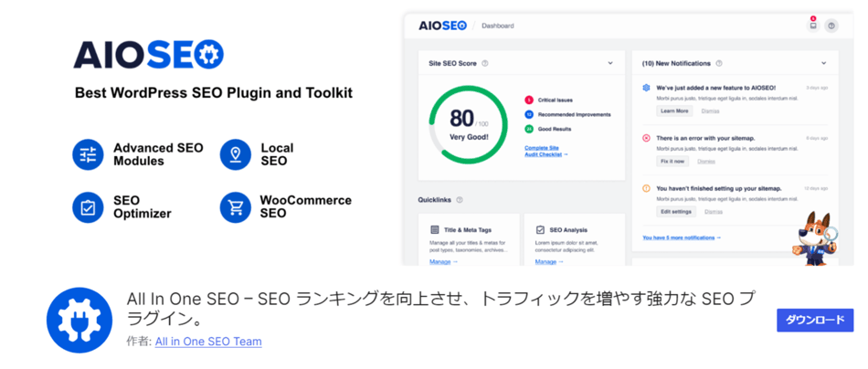Click the Title & Meta Tags card icon
868x369 pixels.
click(435, 229)
